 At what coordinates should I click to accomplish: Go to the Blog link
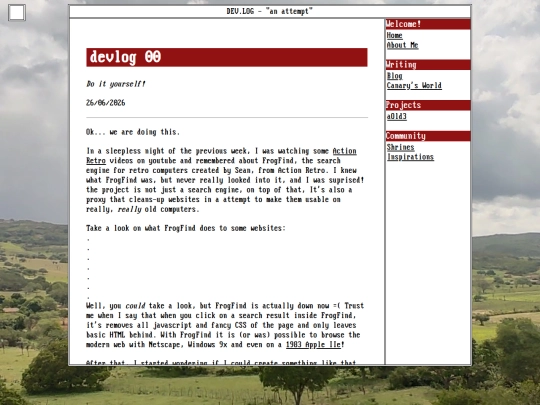[x=394, y=76]
